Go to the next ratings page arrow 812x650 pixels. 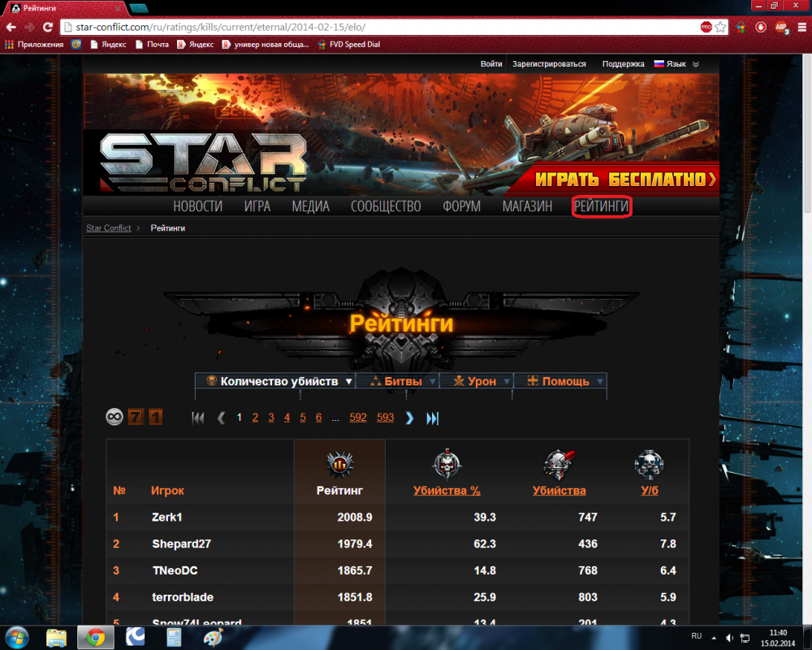point(409,418)
